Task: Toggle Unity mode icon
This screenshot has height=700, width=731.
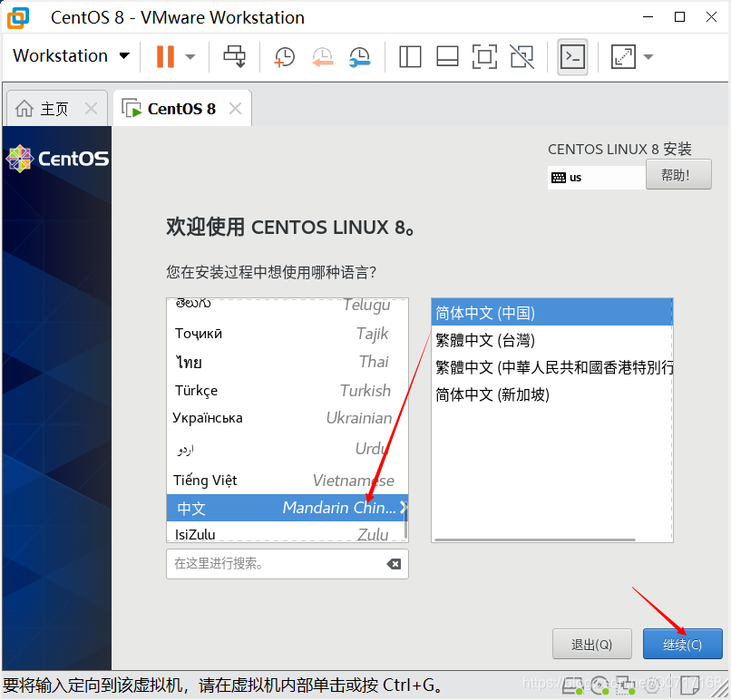Action: (521, 57)
